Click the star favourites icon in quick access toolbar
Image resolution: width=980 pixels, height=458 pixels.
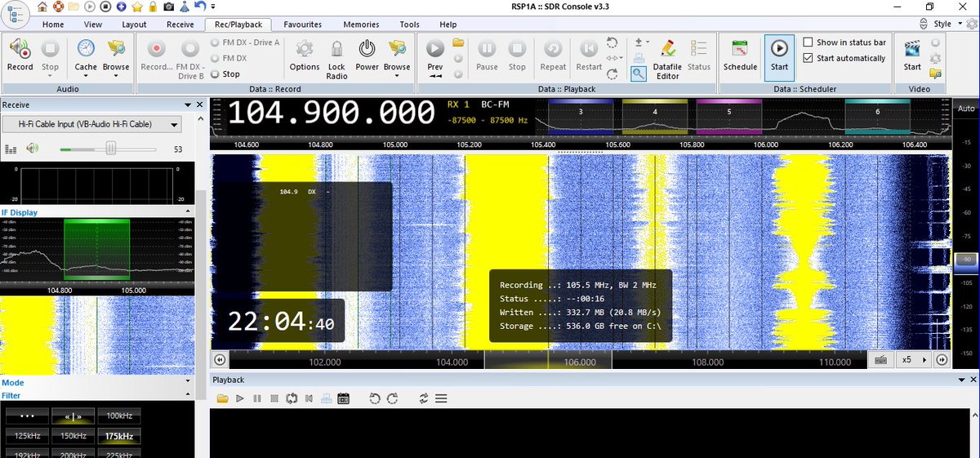(x=136, y=7)
